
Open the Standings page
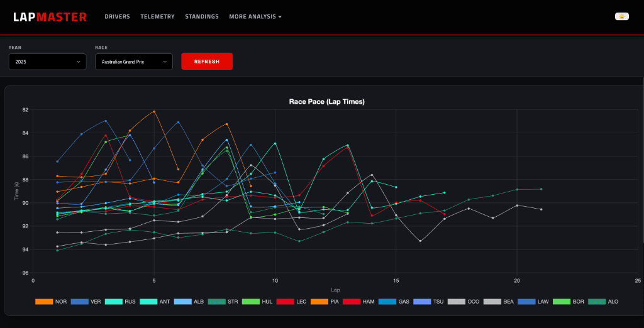202,16
